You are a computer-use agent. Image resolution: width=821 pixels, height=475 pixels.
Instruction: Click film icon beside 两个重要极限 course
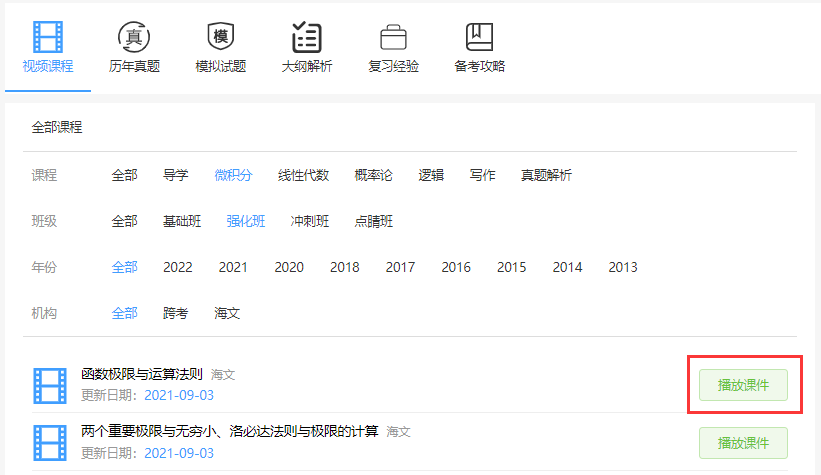[x=50, y=442]
